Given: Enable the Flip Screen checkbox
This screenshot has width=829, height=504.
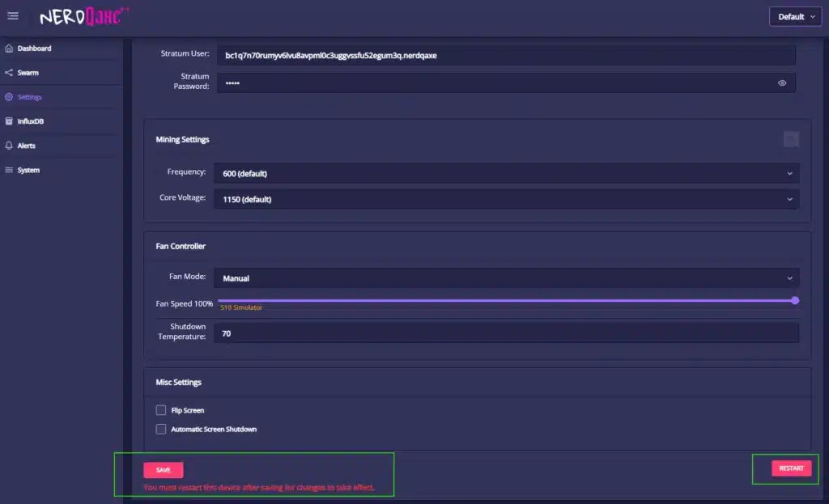Looking at the screenshot, I should pos(161,410).
